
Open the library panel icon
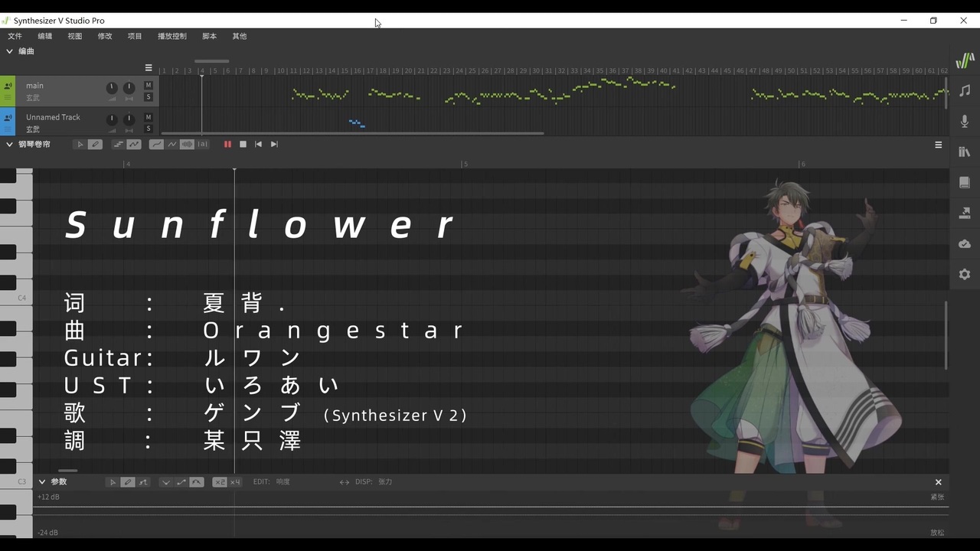(965, 152)
